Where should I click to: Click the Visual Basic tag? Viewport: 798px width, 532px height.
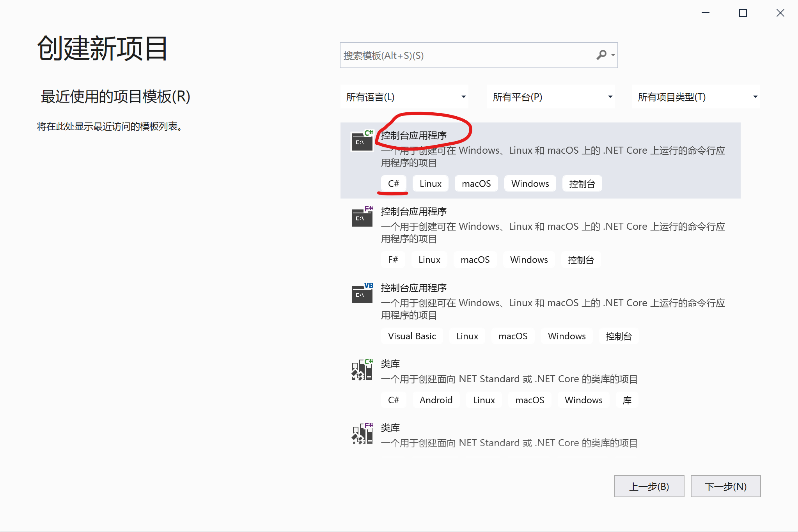click(411, 336)
